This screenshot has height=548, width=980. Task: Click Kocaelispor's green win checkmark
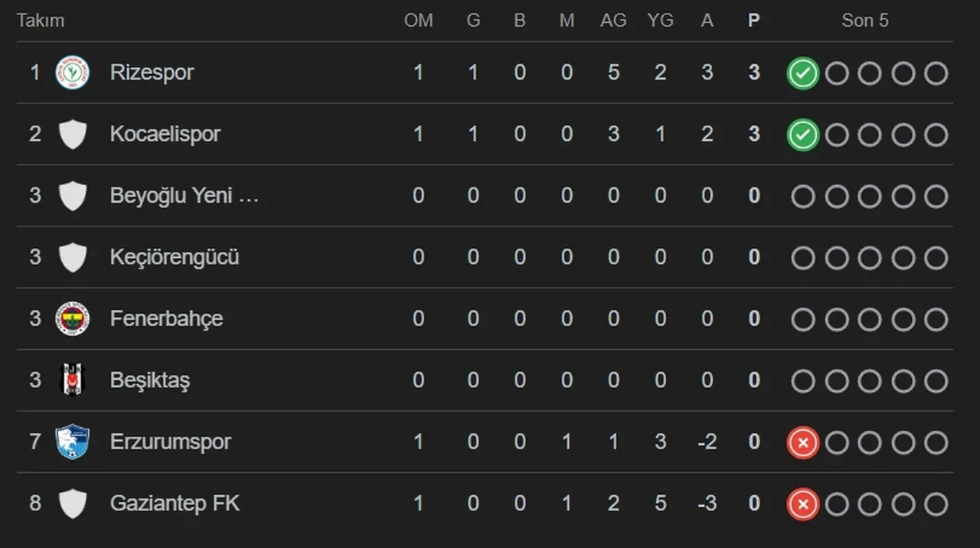pos(803,135)
